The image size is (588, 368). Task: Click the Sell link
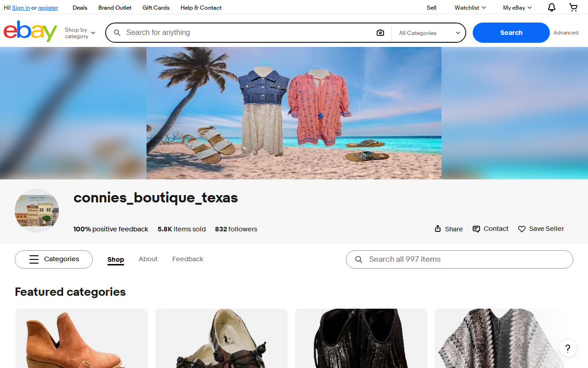tap(431, 7)
